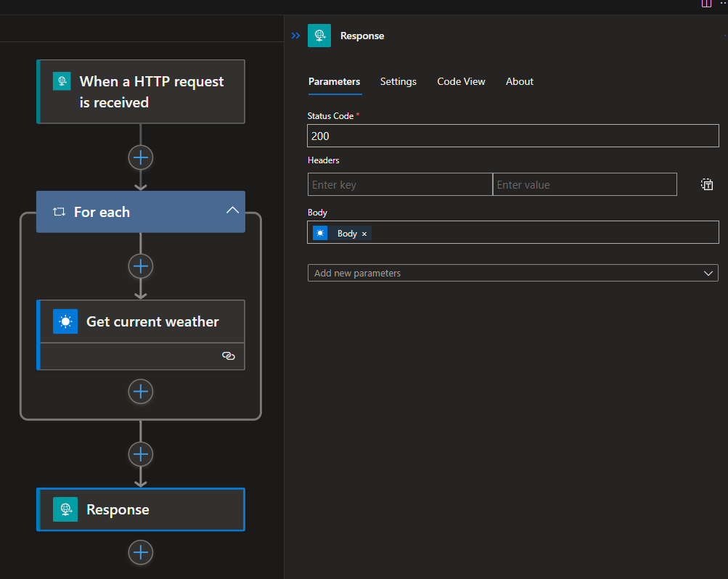Image resolution: width=728 pixels, height=579 pixels.
Task: Click the Status Code field showing 200
Action: 513,136
